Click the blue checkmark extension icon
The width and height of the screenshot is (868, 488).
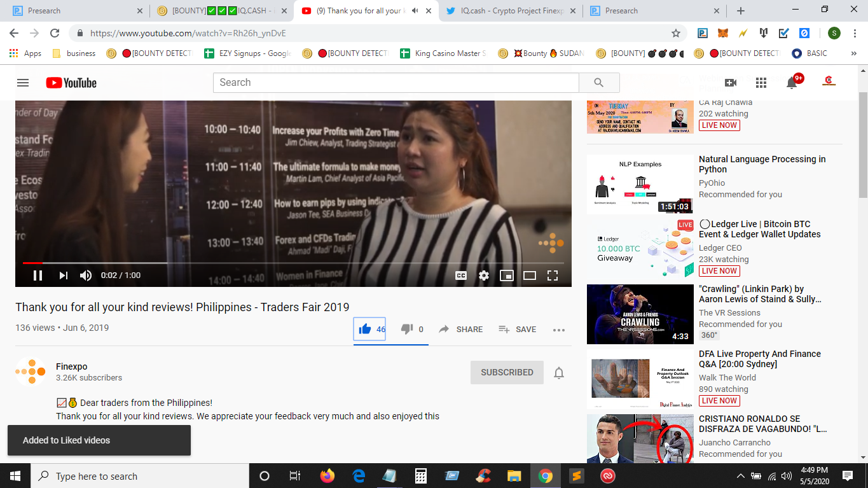(784, 33)
